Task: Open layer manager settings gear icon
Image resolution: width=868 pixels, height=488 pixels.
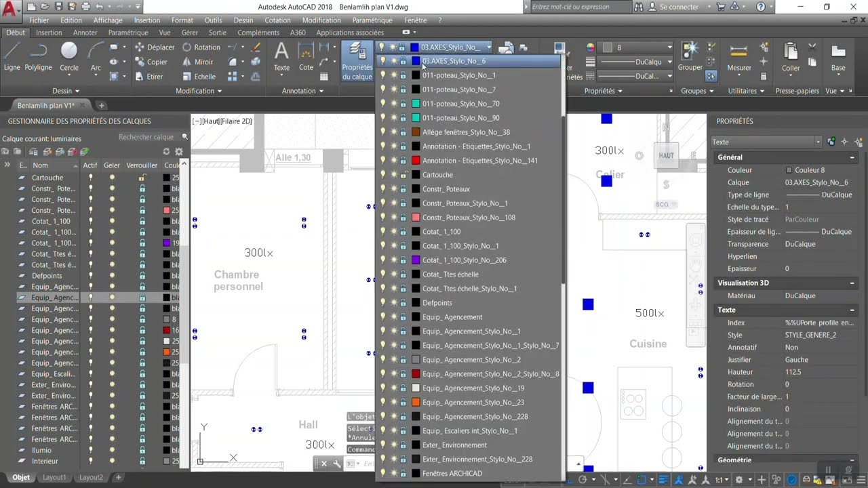Action: click(179, 152)
